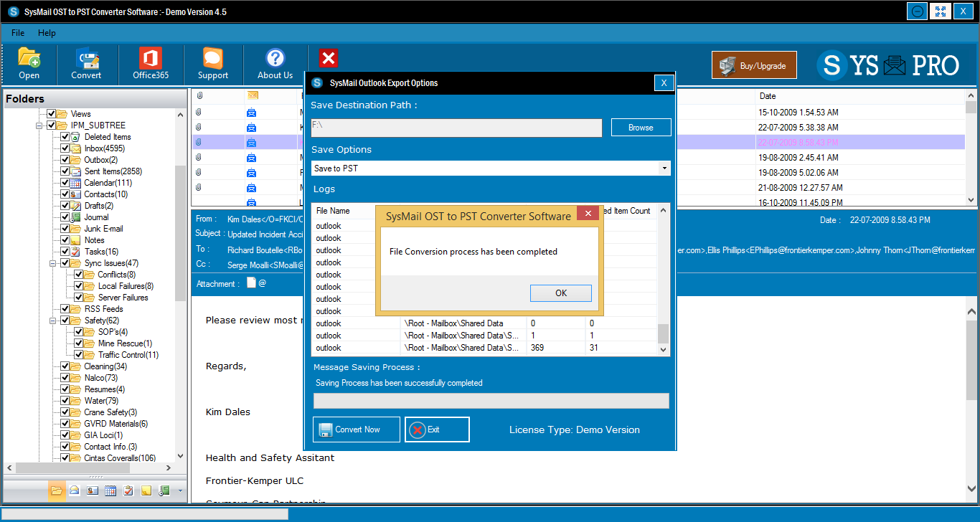Click the red X exit toolbar icon
980x522 pixels.
tap(329, 58)
